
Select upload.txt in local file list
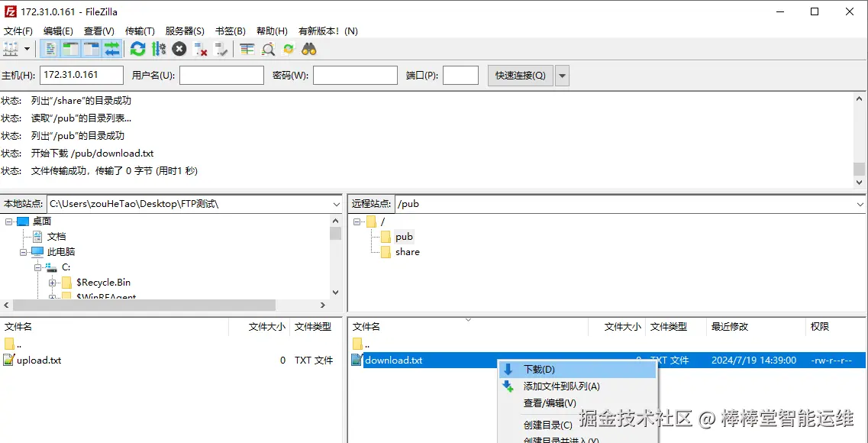(39, 360)
